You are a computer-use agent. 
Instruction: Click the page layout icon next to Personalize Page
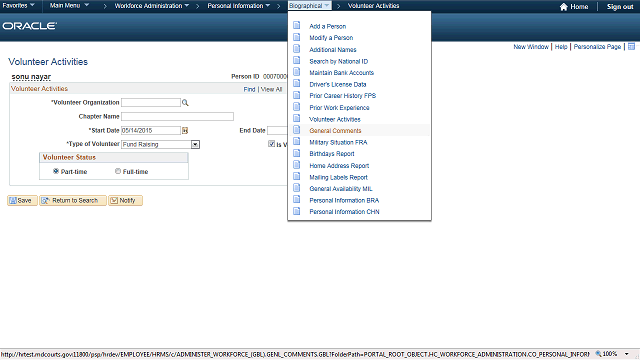point(631,47)
